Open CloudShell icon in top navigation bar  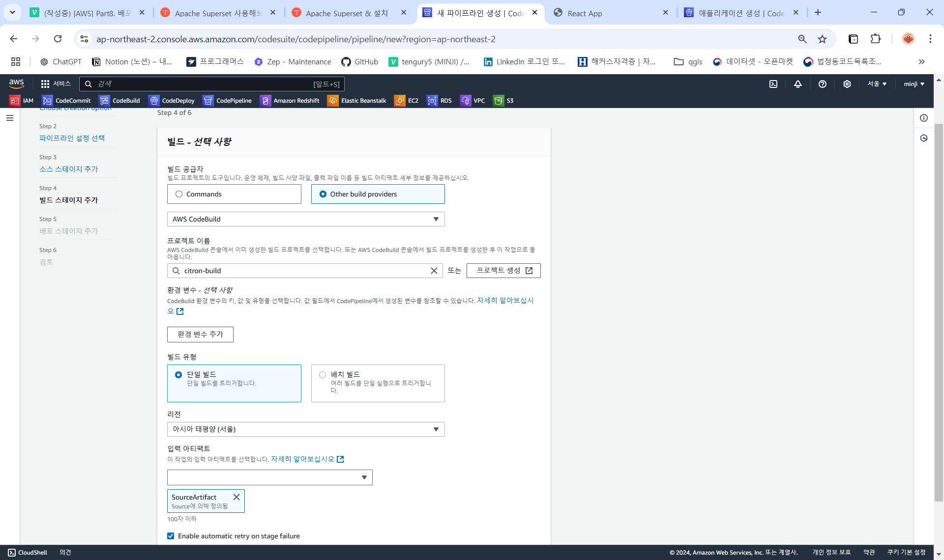click(x=773, y=84)
